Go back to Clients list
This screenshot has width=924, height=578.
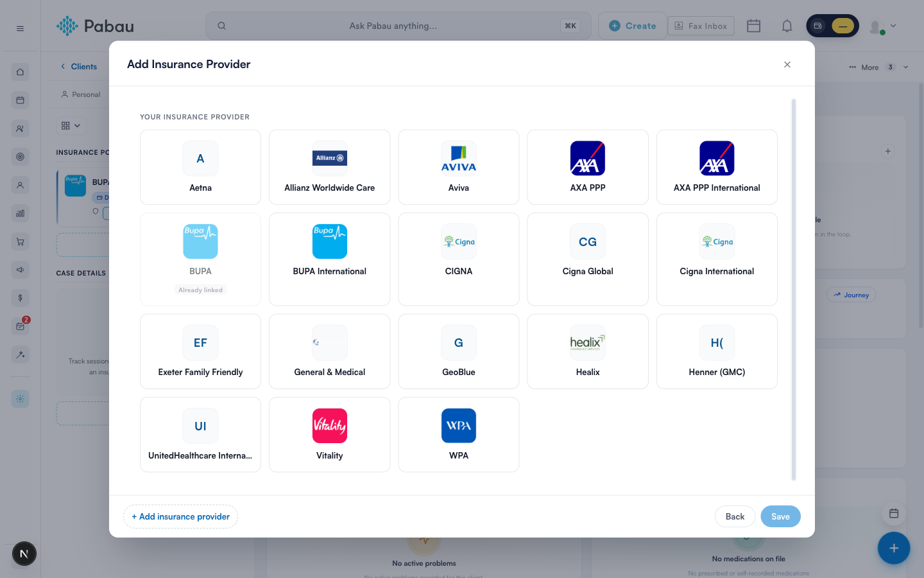tap(79, 66)
